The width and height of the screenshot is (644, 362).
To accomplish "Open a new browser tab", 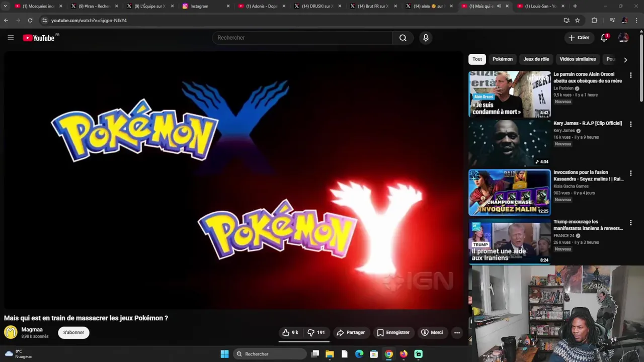I will (x=575, y=6).
